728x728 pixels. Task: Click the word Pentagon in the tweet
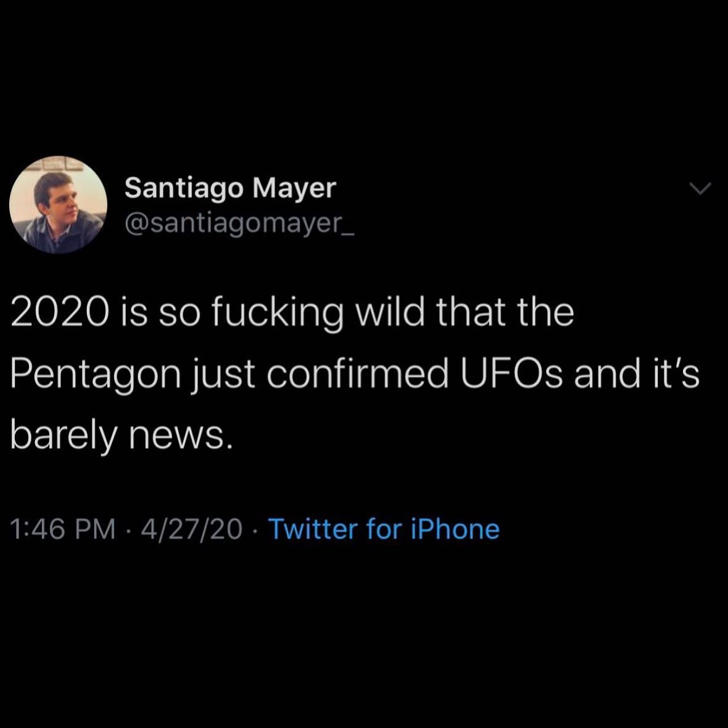(x=95, y=374)
